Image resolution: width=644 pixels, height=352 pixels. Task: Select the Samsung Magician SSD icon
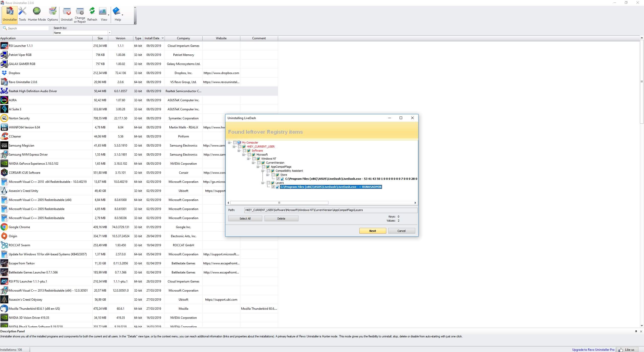tap(4, 146)
